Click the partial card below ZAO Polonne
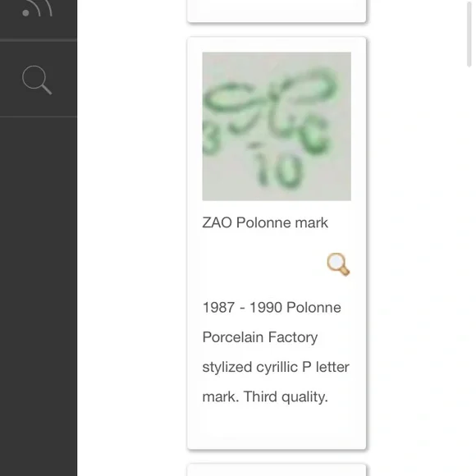The height and width of the screenshot is (476, 476). [x=277, y=470]
